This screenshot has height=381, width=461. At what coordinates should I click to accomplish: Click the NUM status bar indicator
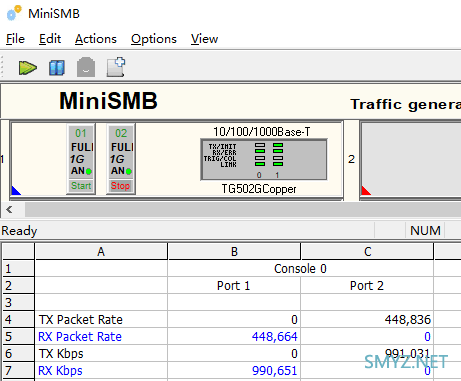point(425,230)
